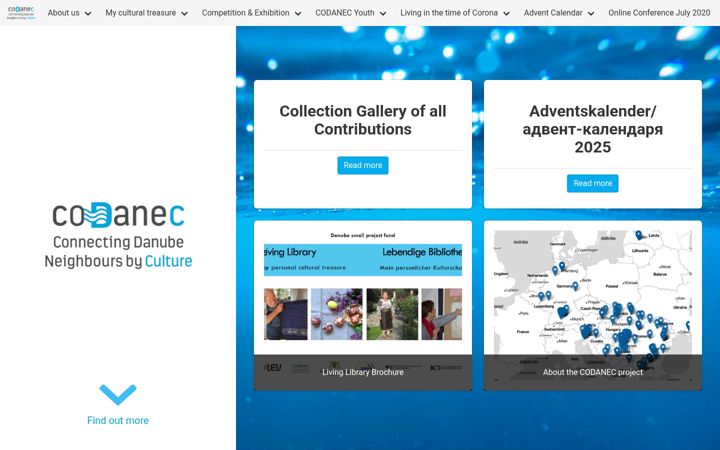Click the Living Library Brochure caption
The height and width of the screenshot is (450, 720).
[x=363, y=372]
